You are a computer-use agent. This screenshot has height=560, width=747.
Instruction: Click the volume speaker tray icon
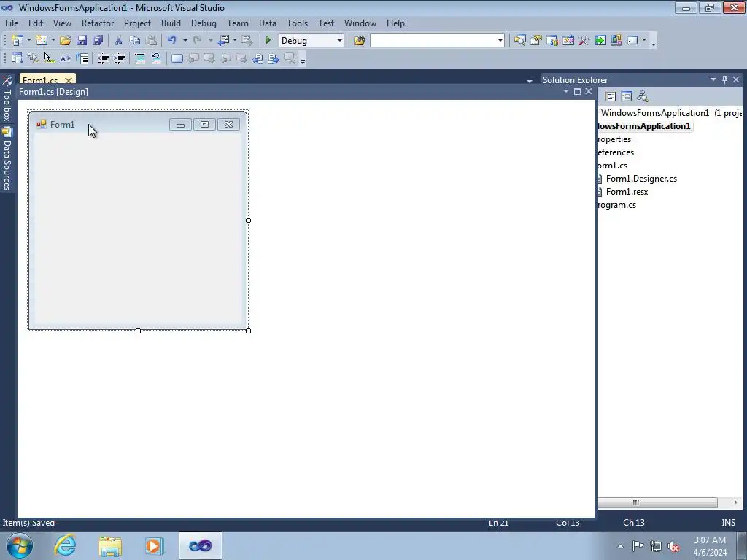tap(673, 546)
